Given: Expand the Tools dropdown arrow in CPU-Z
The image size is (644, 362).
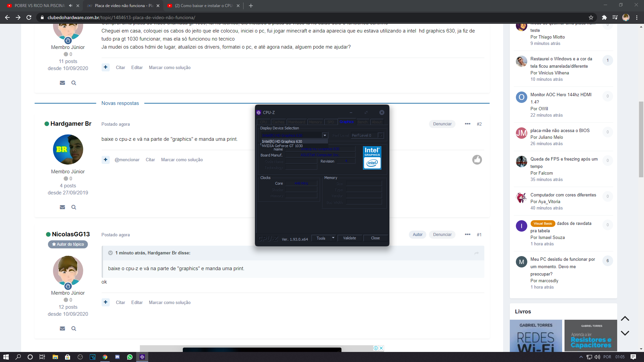Looking at the screenshot, I should click(x=333, y=238).
